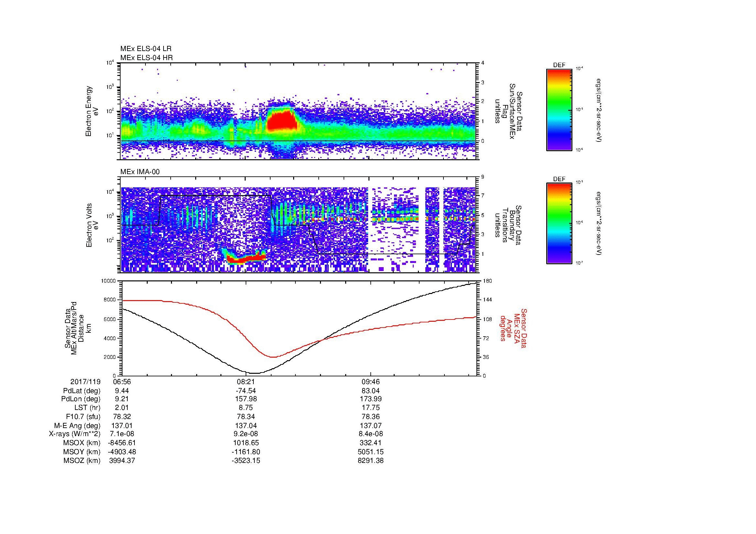Image resolution: width=756 pixels, height=534 pixels.
Task: Click the MSOZ value 8291.38
Action: click(x=370, y=461)
